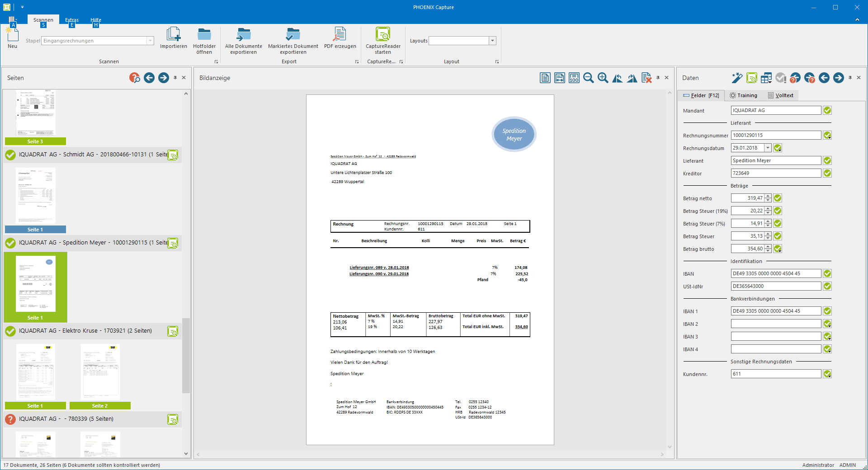Open the Hotfolder
Screen dimensions: 868x470
tap(204, 41)
